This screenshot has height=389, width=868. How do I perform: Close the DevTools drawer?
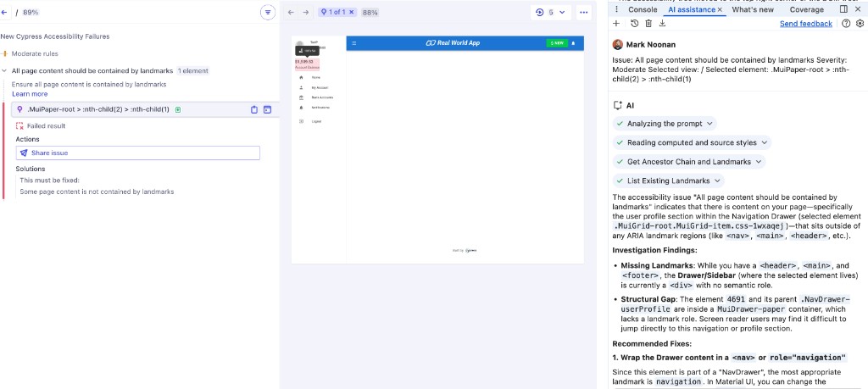pyautogui.click(x=858, y=9)
